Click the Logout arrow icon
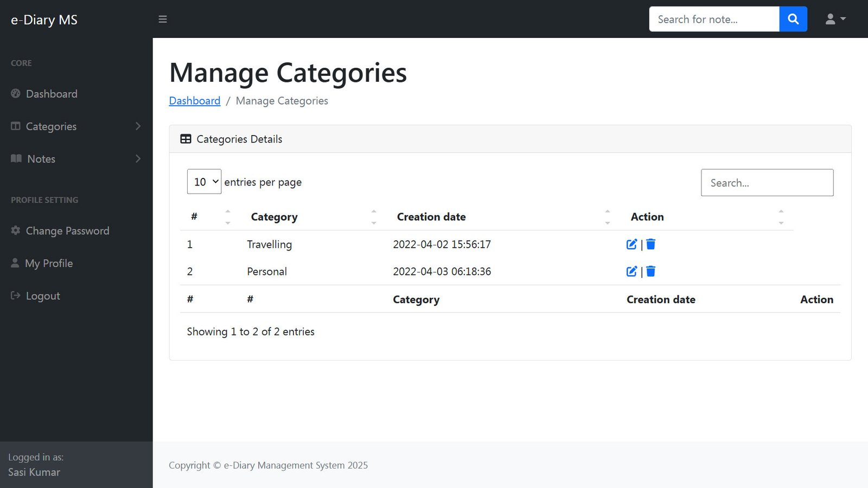Image resolution: width=868 pixels, height=488 pixels. point(16,295)
